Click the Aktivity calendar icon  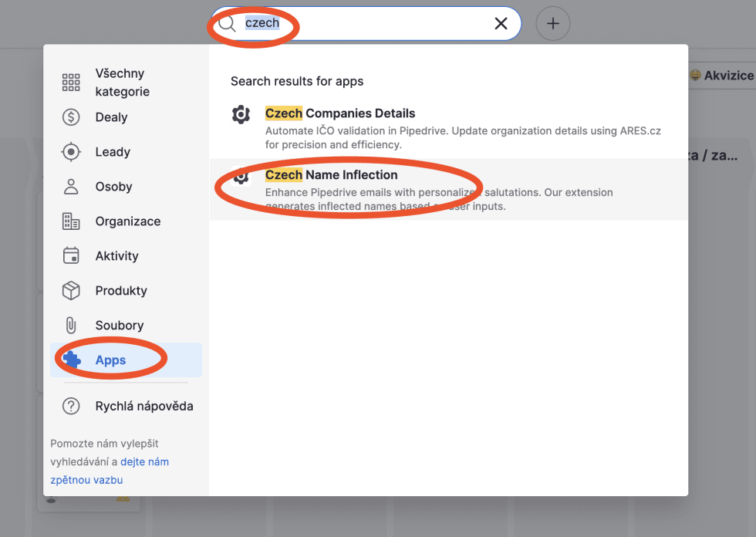71,256
